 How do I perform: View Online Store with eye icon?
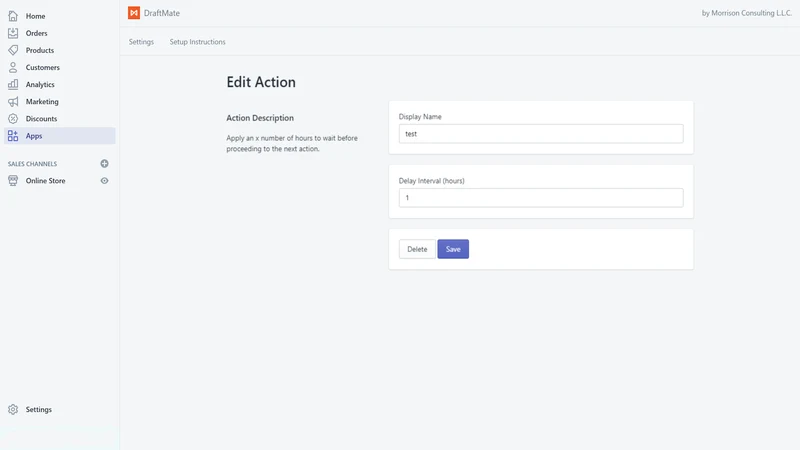[104, 181]
